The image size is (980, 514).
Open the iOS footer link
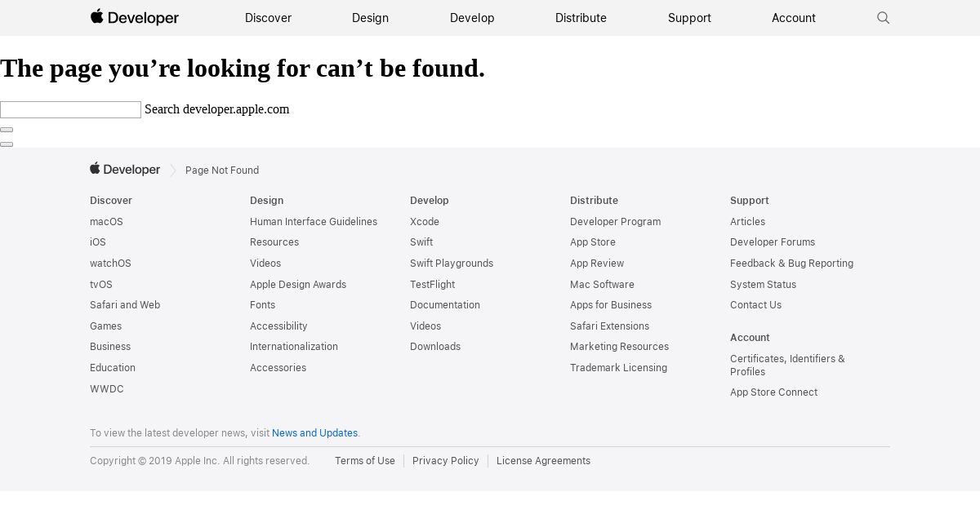coord(98,242)
